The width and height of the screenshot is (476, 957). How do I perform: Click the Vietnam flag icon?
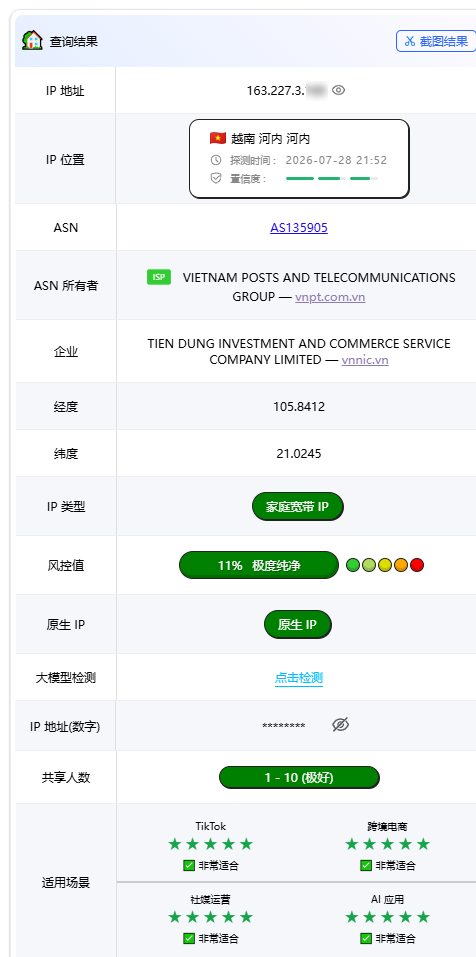(x=218, y=138)
